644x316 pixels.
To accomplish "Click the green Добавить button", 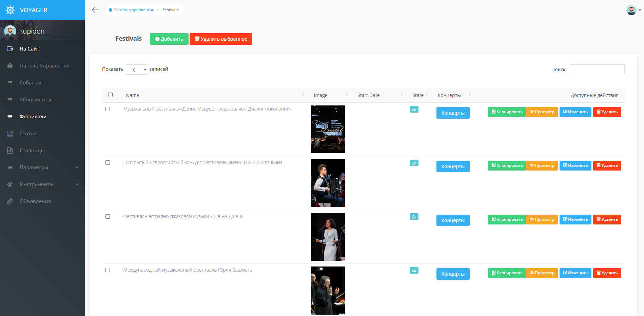I will 169,39.
